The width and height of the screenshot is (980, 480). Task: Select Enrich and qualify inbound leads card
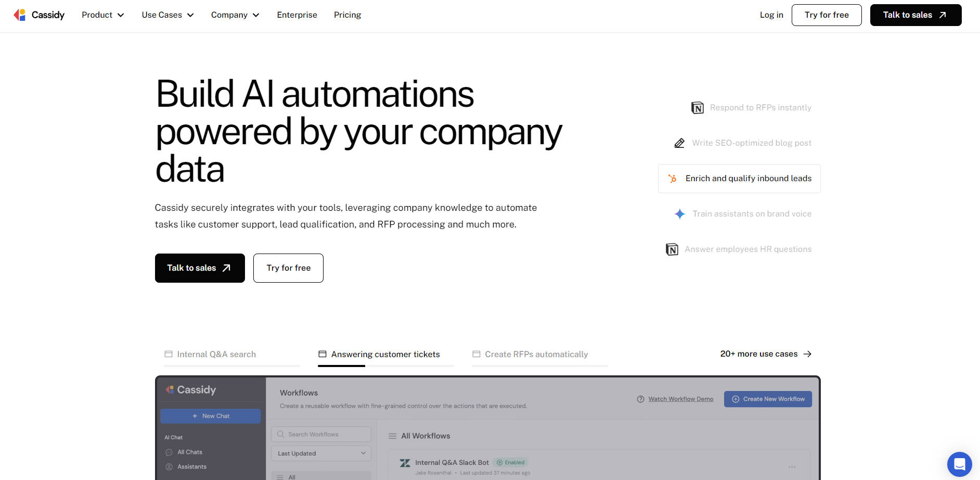point(739,179)
